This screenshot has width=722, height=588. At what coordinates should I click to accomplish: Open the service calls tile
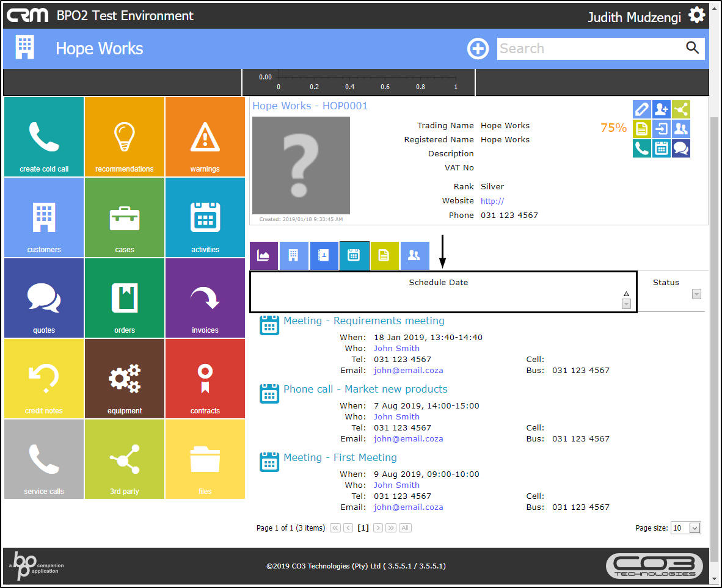coord(44,459)
